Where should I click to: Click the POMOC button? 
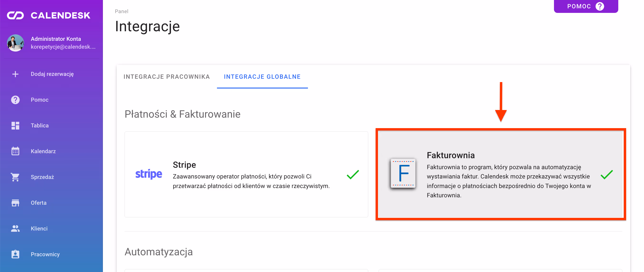(586, 6)
